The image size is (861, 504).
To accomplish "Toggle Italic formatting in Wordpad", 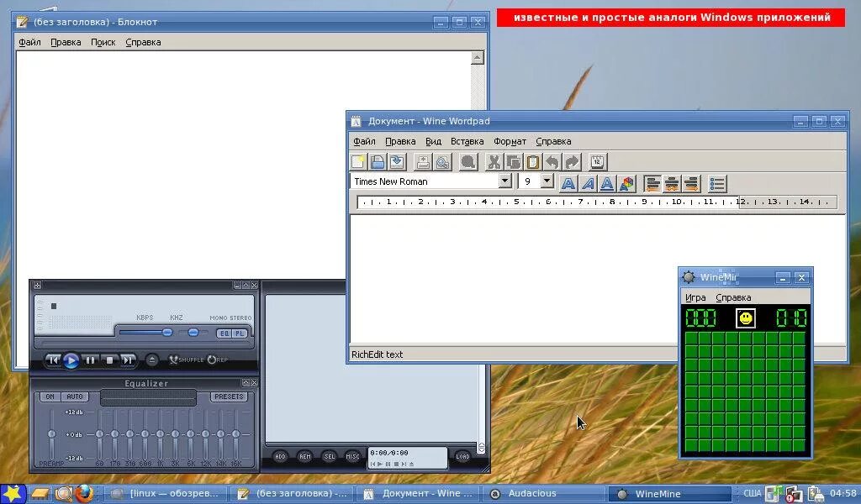I will [588, 183].
